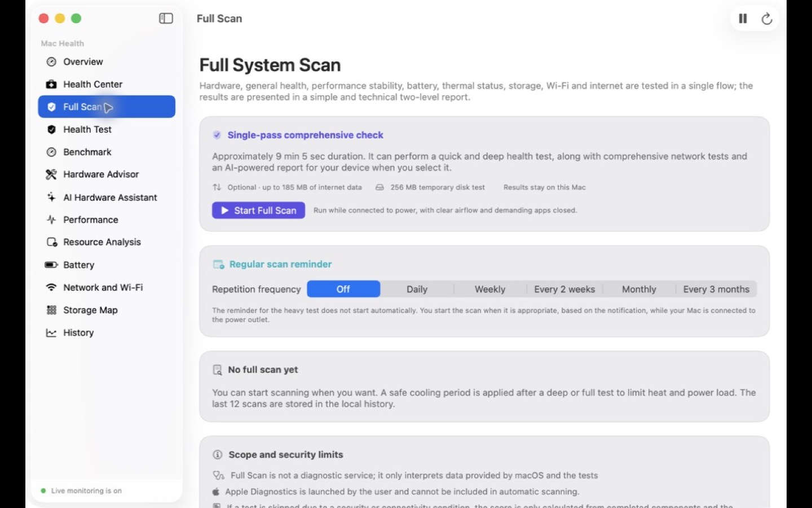Click the Single-pass comprehensive check title

(x=305, y=135)
